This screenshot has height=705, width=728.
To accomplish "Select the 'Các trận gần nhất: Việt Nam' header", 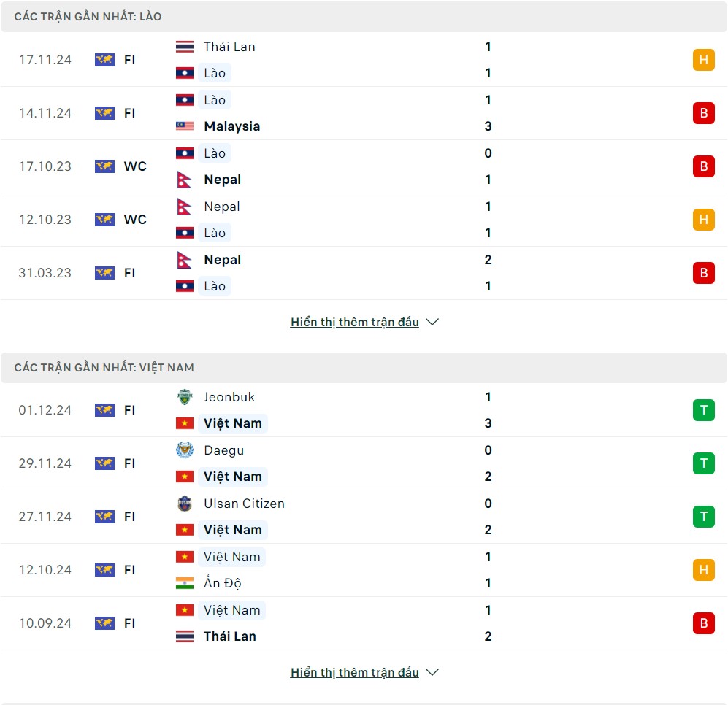I will pyautogui.click(x=104, y=367).
